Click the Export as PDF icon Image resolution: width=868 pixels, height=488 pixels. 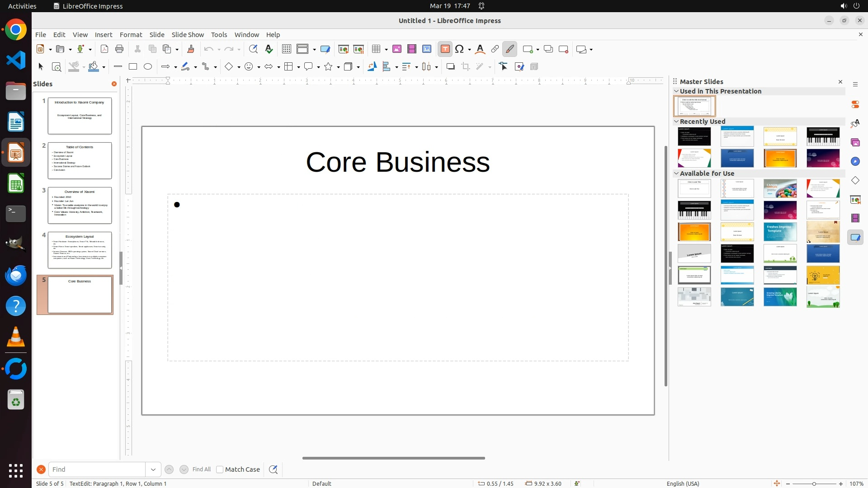coord(104,49)
